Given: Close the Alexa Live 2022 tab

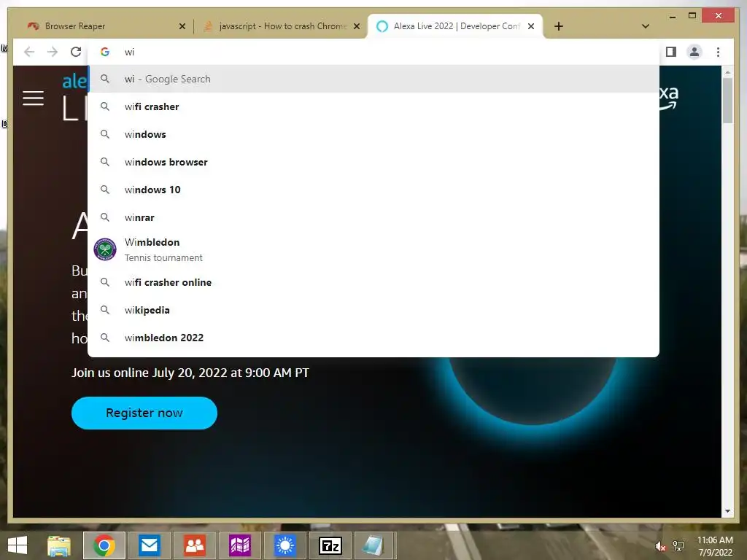Looking at the screenshot, I should 531,26.
